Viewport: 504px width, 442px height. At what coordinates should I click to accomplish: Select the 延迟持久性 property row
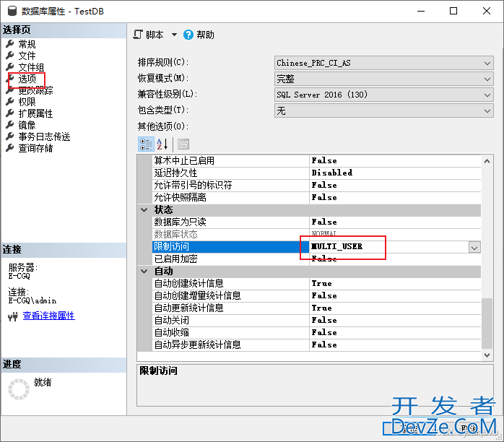tap(316, 173)
